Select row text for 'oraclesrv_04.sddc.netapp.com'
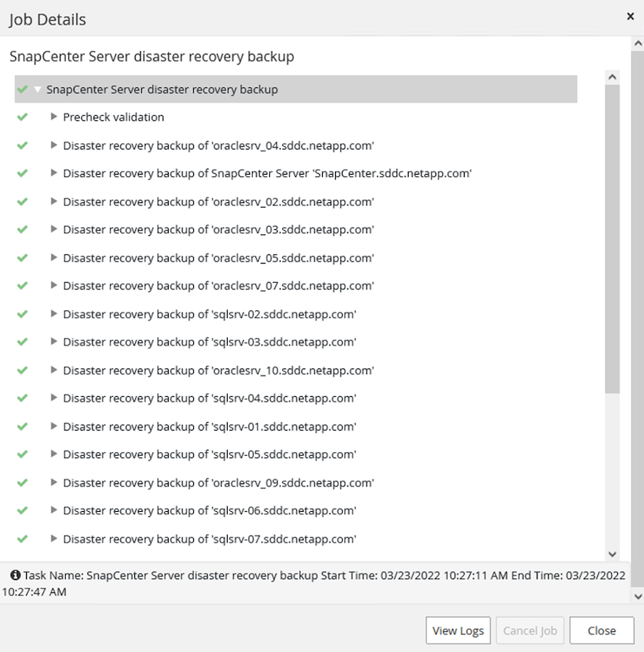 coord(219,146)
